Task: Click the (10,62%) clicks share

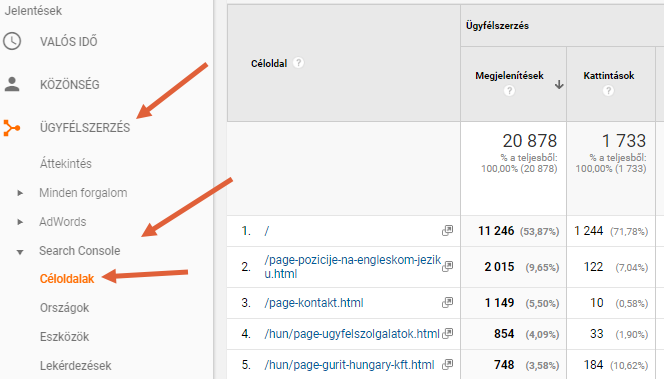Action: click(629, 365)
